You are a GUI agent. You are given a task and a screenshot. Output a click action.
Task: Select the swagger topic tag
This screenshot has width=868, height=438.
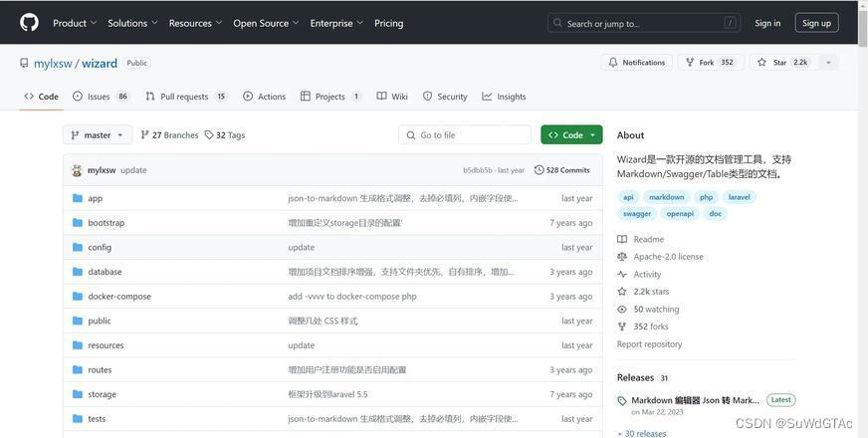click(x=637, y=214)
